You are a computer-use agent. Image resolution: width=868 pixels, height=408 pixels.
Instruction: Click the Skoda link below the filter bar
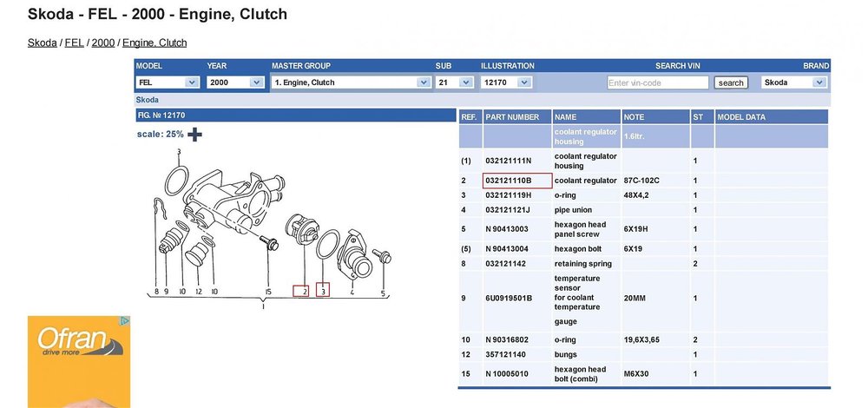(148, 100)
